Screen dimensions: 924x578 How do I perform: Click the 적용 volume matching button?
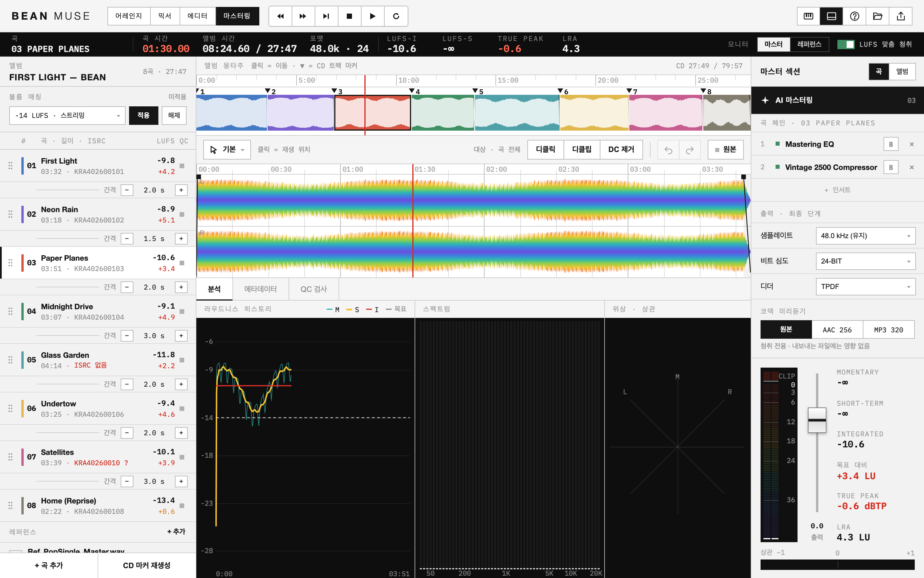coord(144,115)
